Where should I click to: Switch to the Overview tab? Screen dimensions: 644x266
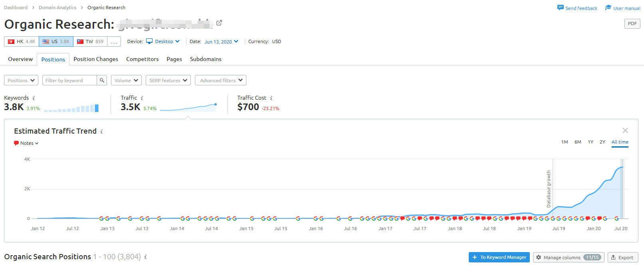20,59
